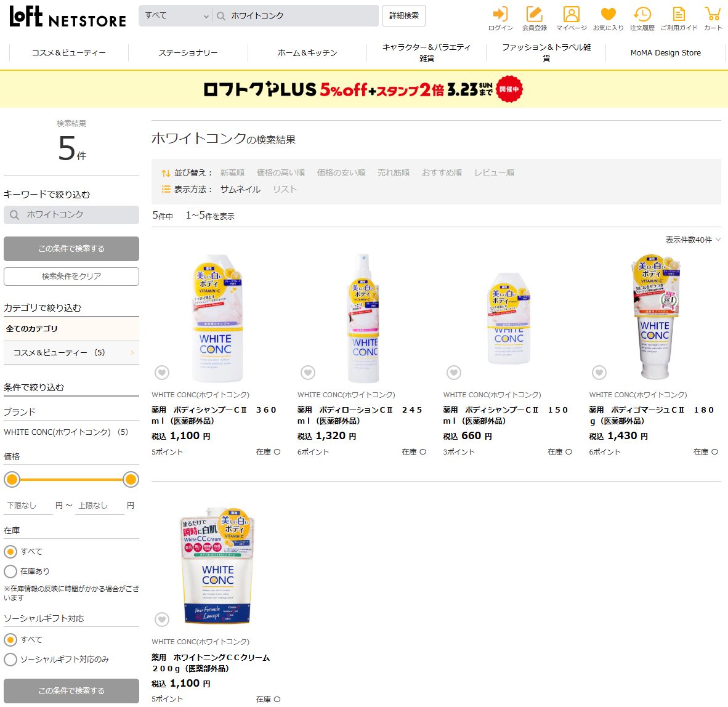Click the 上限なし maximum price field
The height and width of the screenshot is (707, 728).
(x=99, y=506)
